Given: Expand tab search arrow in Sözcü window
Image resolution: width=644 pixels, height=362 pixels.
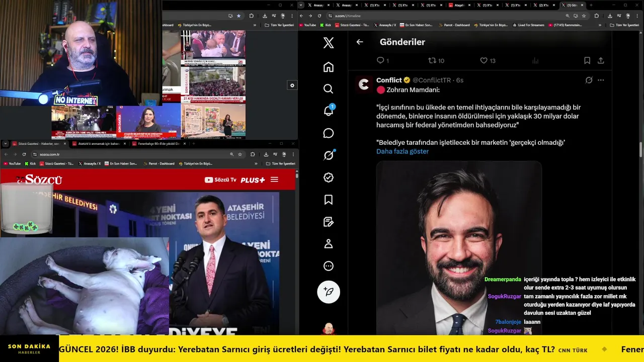Looking at the screenshot, I should click(x=6, y=143).
